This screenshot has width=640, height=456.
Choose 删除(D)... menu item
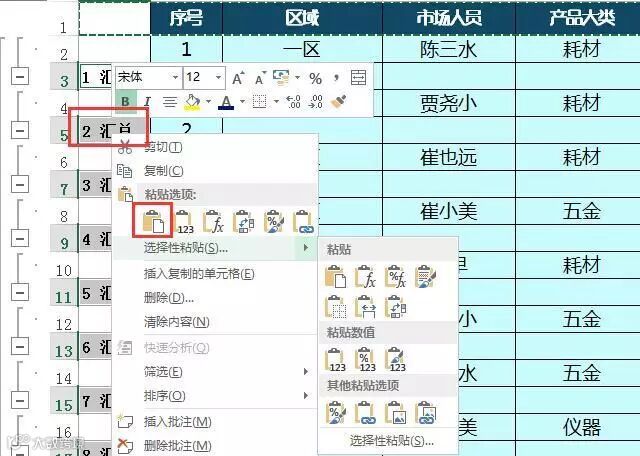pos(216,298)
